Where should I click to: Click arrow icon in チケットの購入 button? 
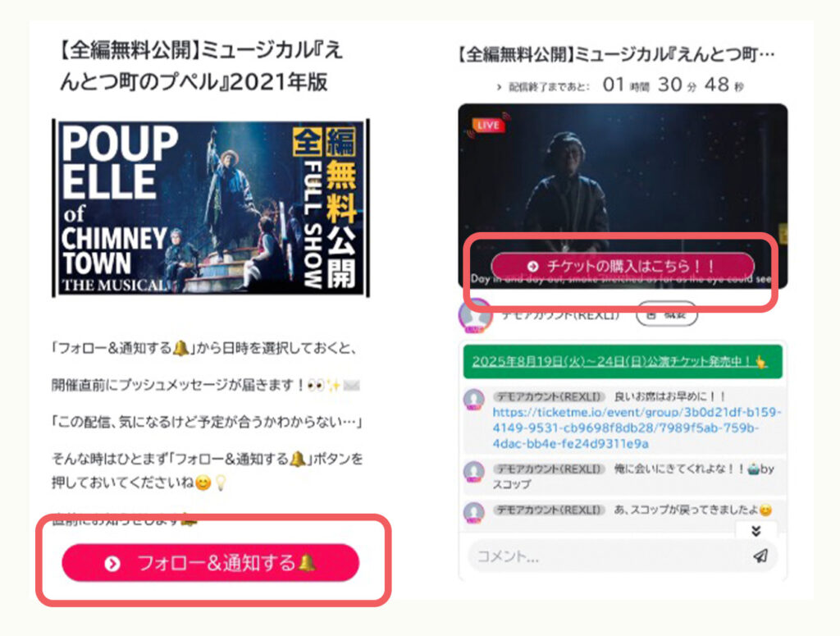[532, 266]
